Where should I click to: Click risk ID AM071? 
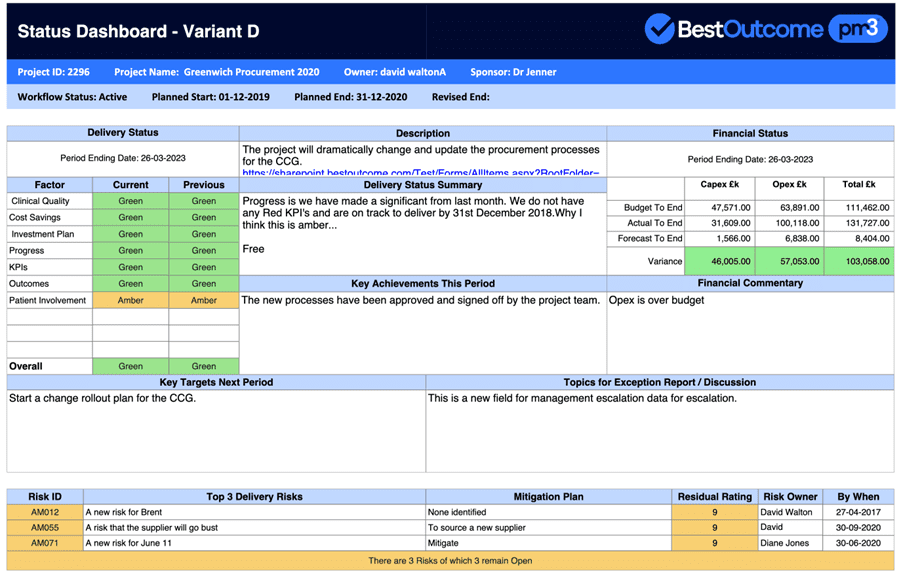pos(45,544)
